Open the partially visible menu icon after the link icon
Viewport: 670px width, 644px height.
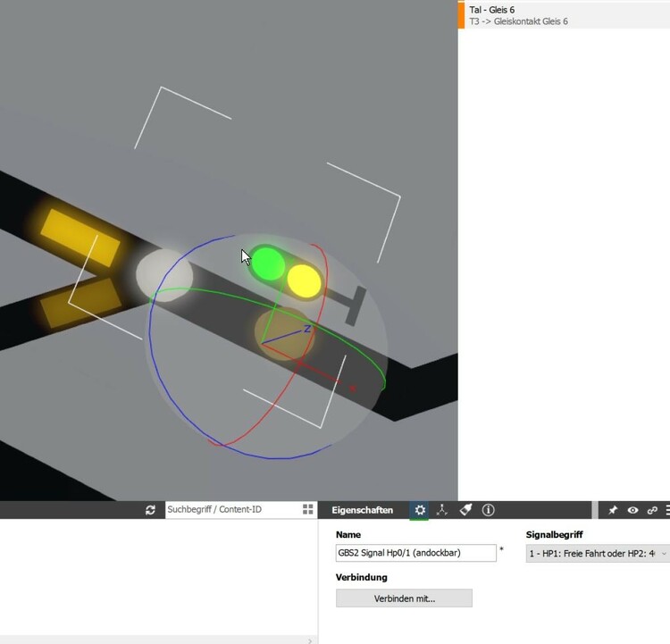(667, 510)
